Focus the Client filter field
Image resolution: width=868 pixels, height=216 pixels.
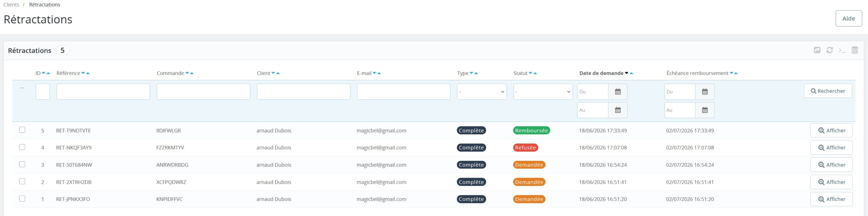pyautogui.click(x=303, y=92)
